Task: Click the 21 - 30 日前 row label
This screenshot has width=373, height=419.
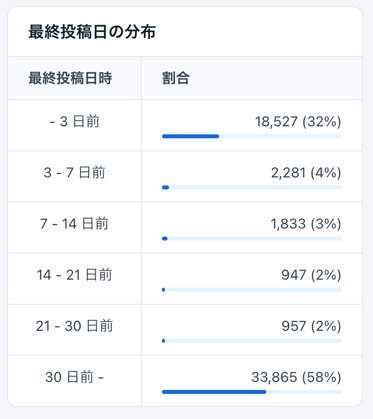Action: (74, 326)
